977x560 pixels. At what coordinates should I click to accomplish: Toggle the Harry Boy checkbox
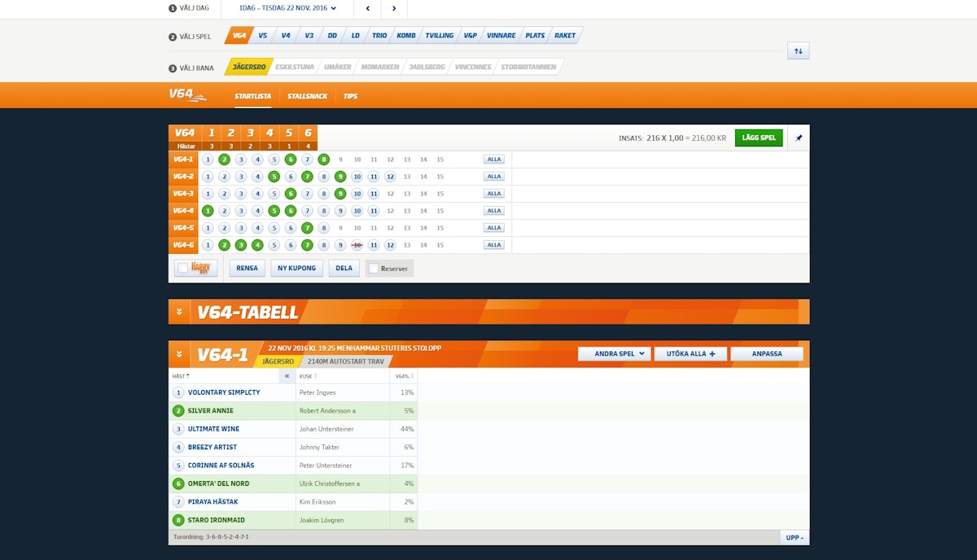(x=184, y=268)
